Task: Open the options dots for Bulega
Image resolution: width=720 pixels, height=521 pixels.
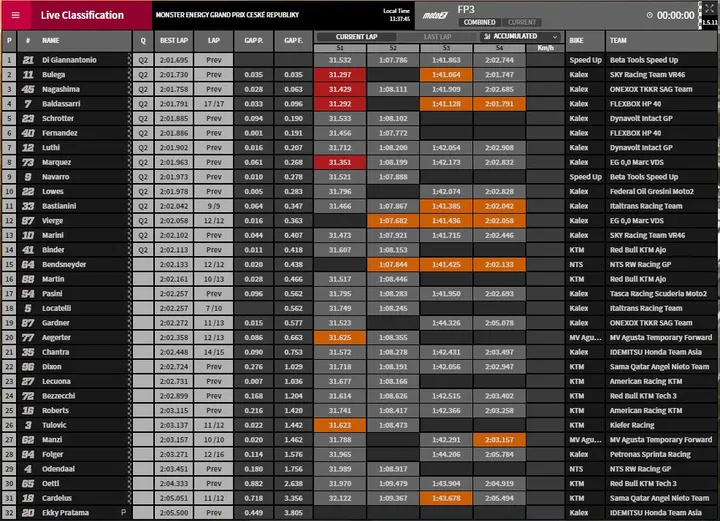Action: 129,74
